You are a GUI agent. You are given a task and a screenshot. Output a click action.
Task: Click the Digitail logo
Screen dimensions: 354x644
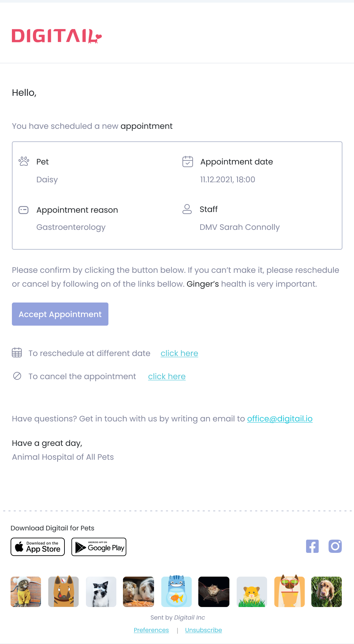point(57,36)
